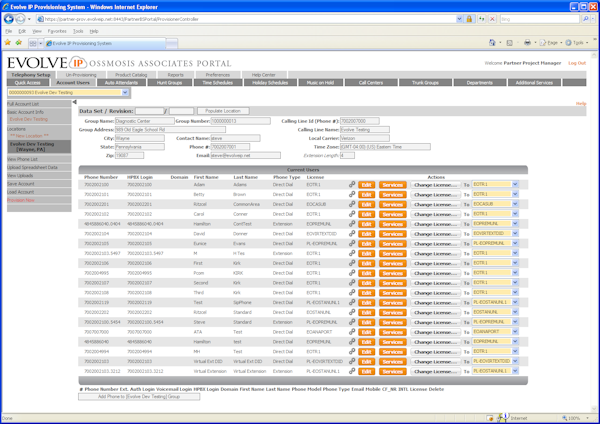
Task: Click the Add to Favorites icon
Action: tap(18, 43)
